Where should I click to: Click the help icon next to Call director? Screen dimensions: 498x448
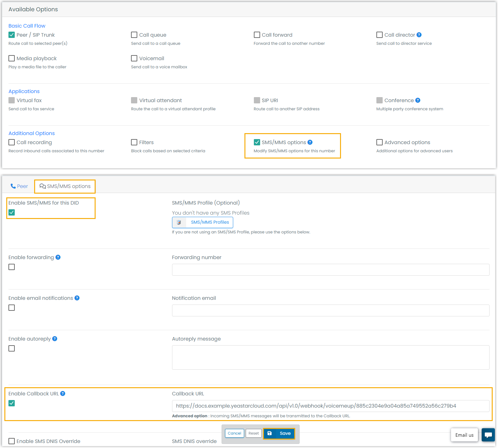point(419,35)
